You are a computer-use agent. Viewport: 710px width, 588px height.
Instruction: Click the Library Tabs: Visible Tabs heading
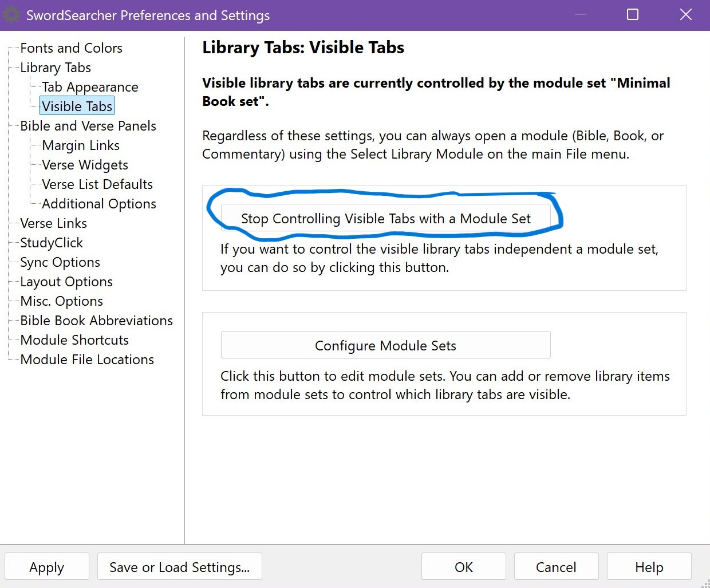(303, 48)
